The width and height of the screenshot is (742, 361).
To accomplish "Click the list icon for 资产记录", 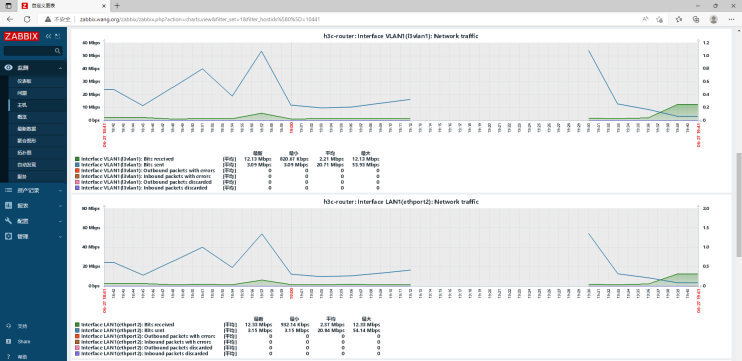I will (8, 190).
